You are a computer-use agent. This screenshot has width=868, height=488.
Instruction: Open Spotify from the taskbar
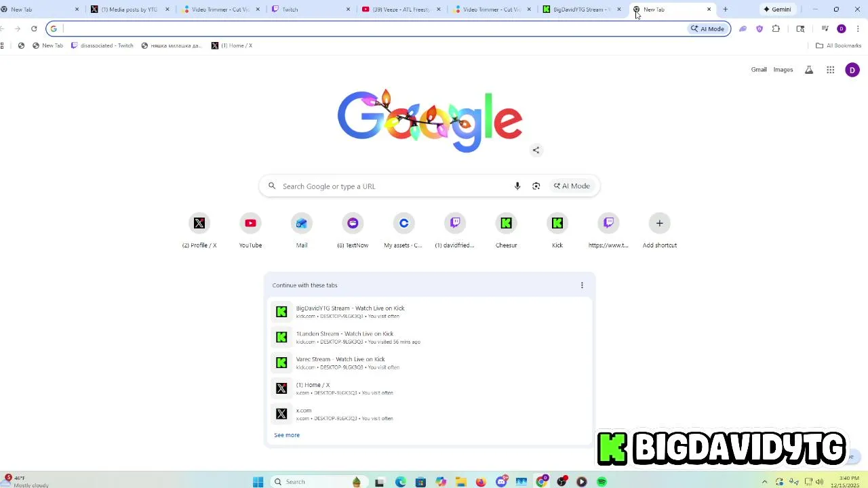[601, 482]
